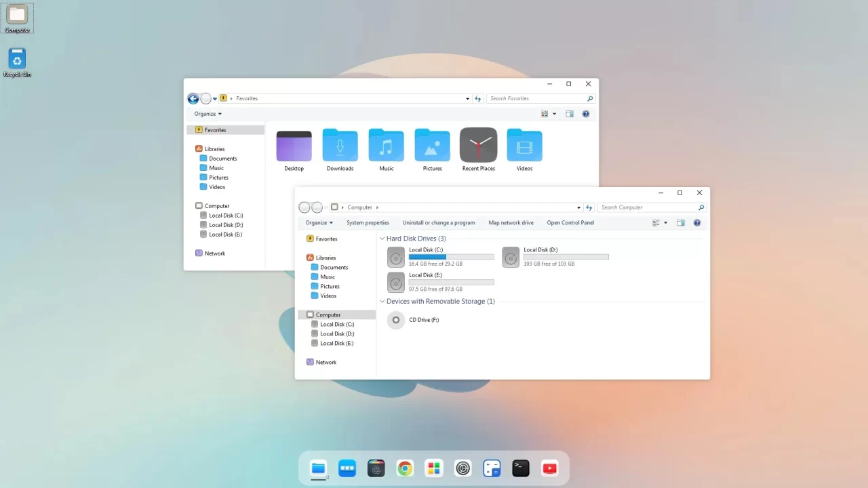
Task: Click Map network drive in toolbar
Action: coord(511,223)
